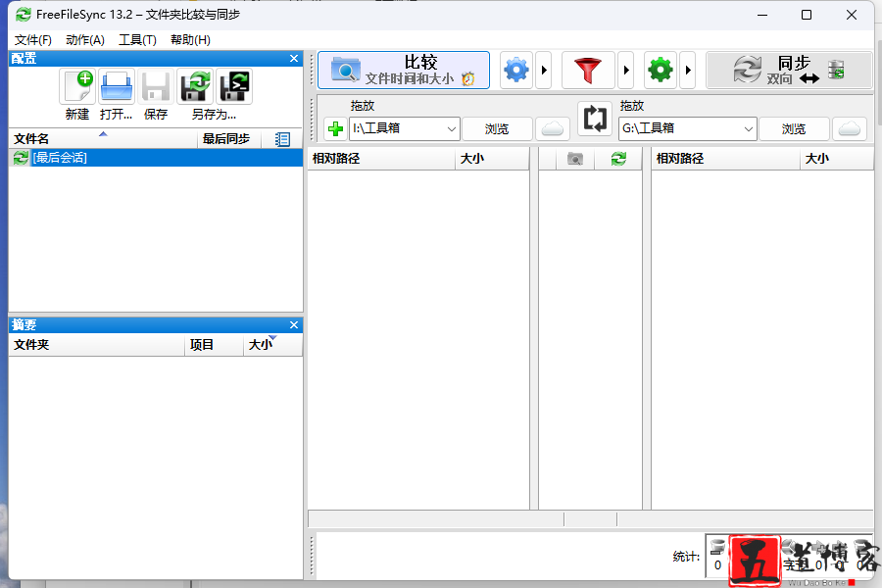Click Save as sync settings icon

[195, 86]
